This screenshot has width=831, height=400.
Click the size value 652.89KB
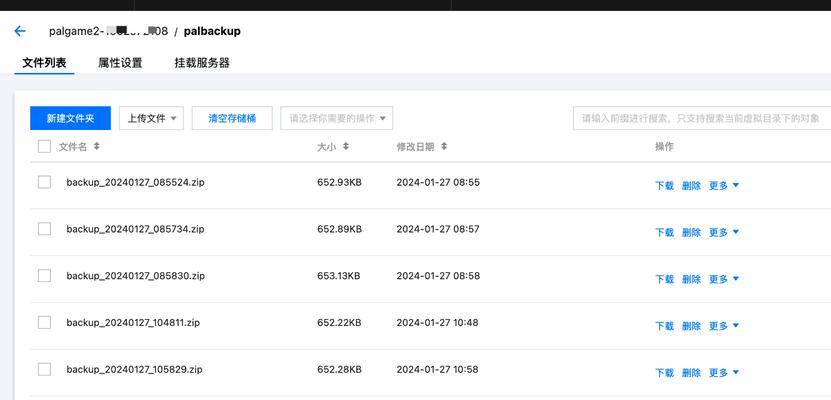(339, 229)
